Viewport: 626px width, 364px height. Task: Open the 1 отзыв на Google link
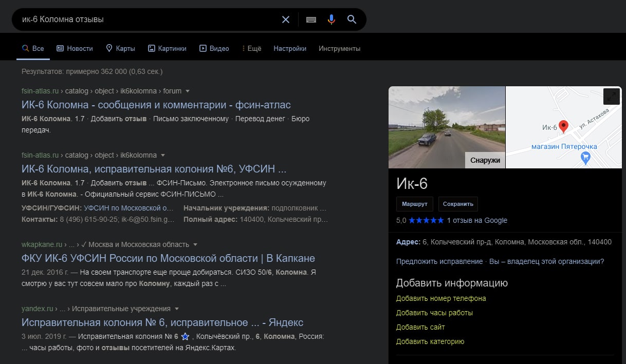477,220
